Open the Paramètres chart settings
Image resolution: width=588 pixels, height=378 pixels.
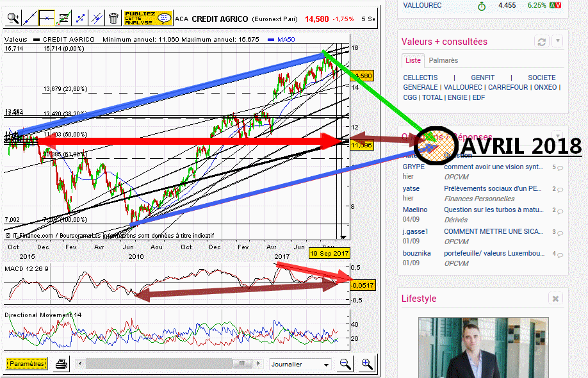[27, 363]
